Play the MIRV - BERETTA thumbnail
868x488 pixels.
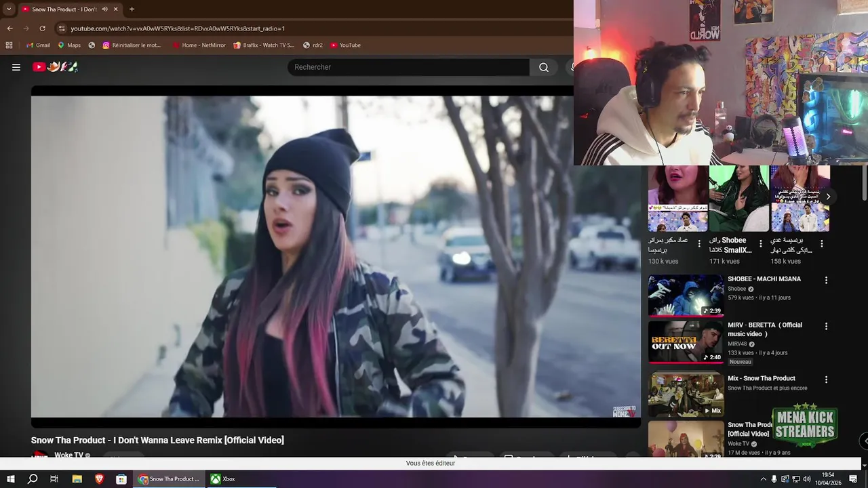686,342
